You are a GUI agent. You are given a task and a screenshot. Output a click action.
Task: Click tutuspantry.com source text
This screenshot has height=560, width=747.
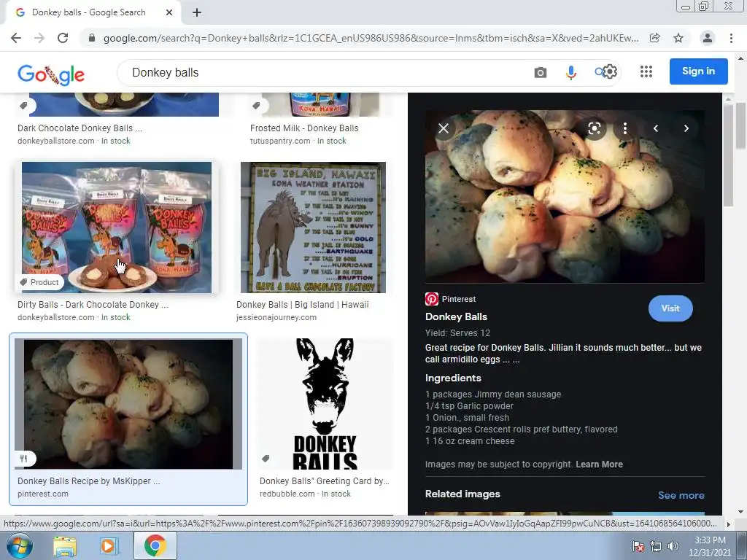(280, 141)
